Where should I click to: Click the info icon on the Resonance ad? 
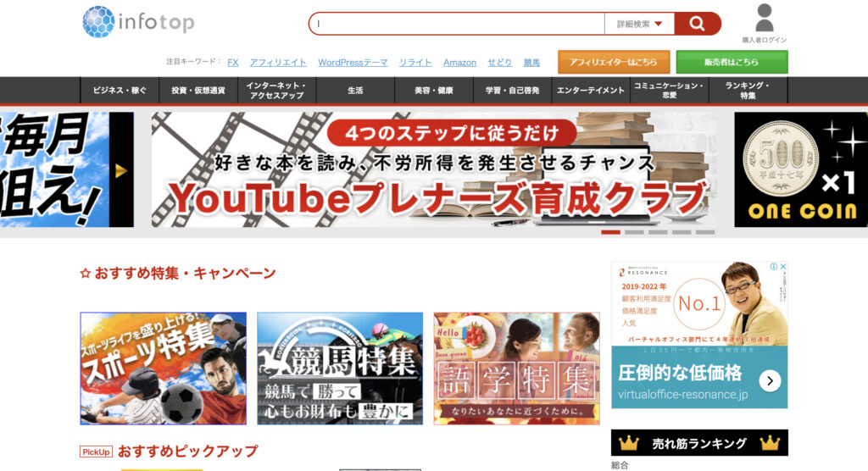pos(772,267)
